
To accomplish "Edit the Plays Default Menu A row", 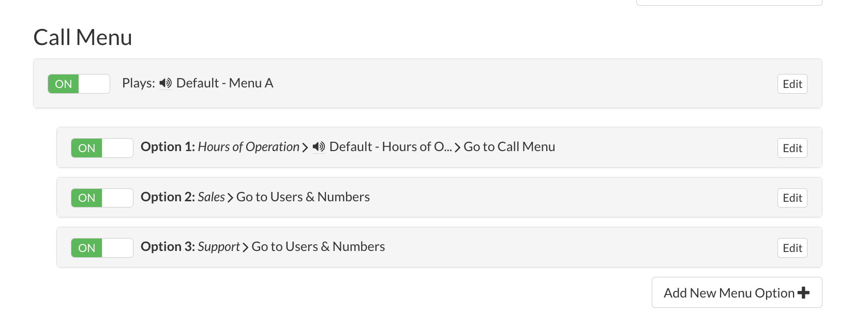I will click(x=792, y=84).
